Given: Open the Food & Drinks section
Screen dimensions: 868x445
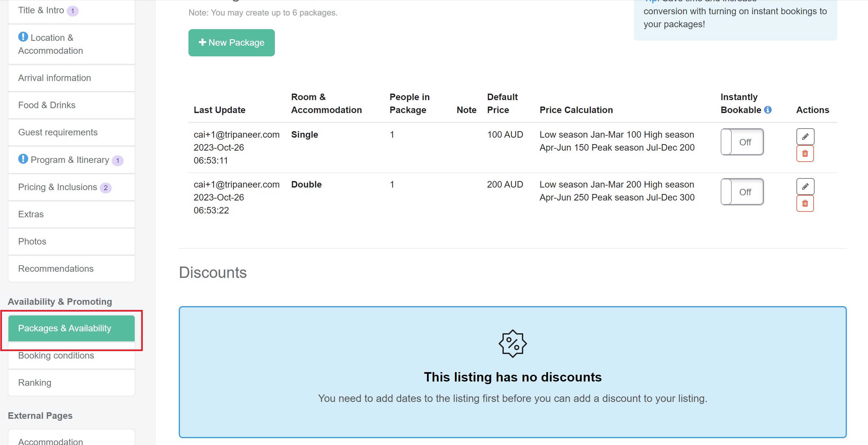Looking at the screenshot, I should pyautogui.click(x=47, y=105).
